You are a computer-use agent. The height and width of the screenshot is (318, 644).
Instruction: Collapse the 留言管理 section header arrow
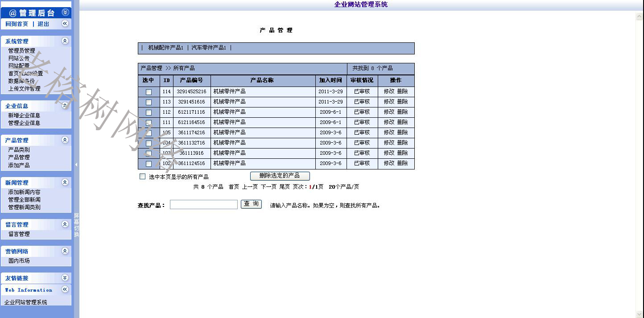[65, 224]
